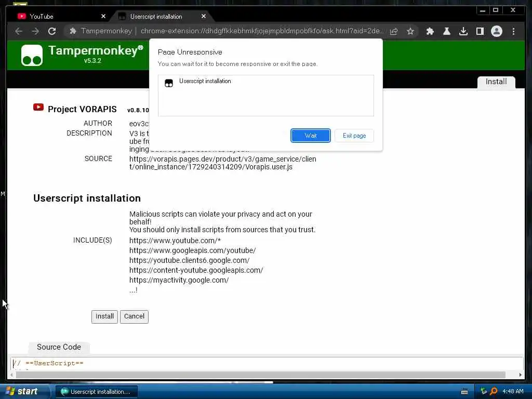The image size is (532, 399).
Task: Select the https://www.youtube.com/* include entry
Action: pos(175,241)
